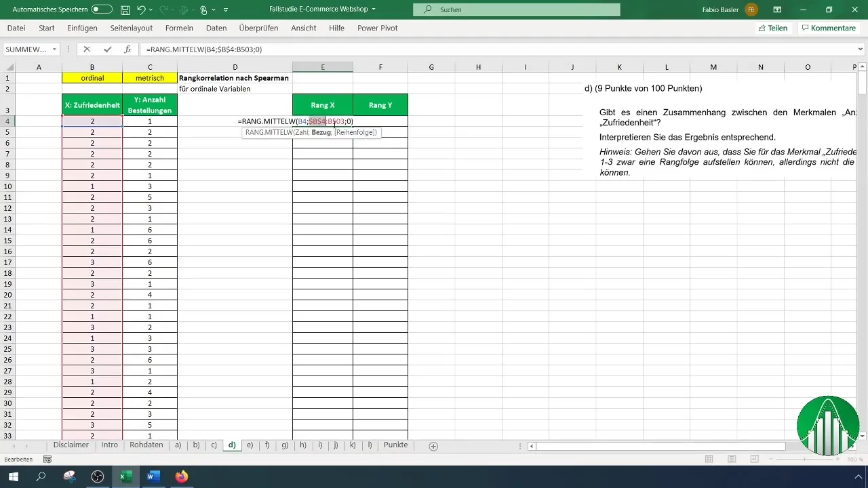Click 'RANG.MITTELW' function name in the tooltip
Viewport: 868px width, 488px height.
[269, 133]
